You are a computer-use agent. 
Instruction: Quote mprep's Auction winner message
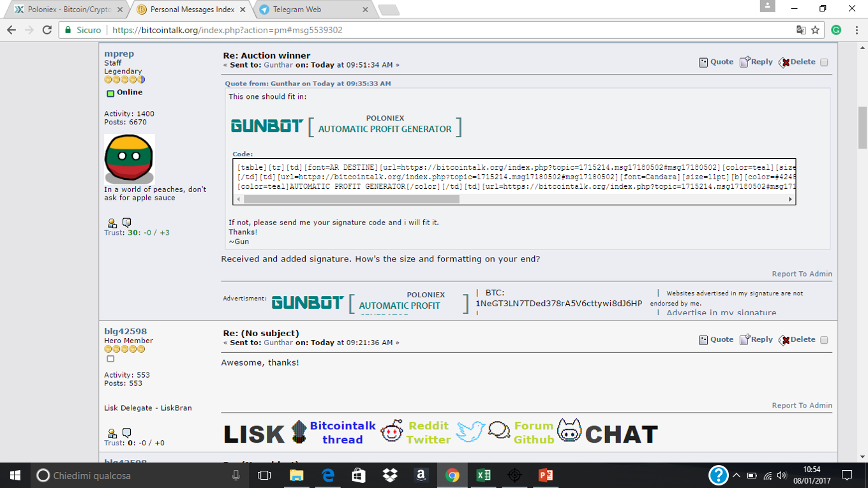pos(715,62)
